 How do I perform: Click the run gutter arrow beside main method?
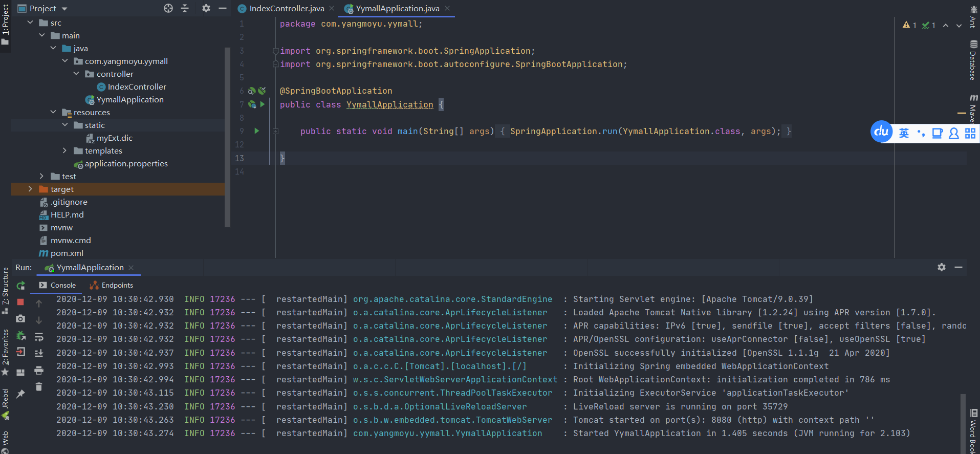257,131
